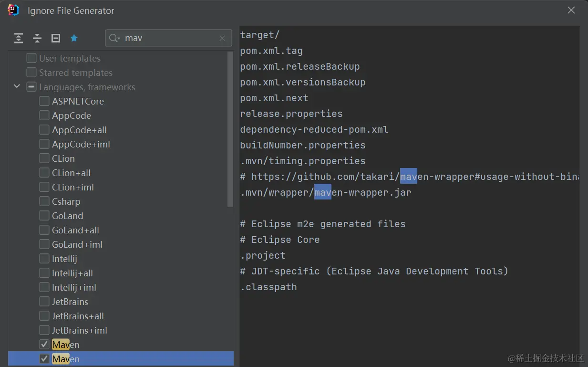Click the "release.properties" preview line
The width and height of the screenshot is (588, 367).
click(291, 114)
